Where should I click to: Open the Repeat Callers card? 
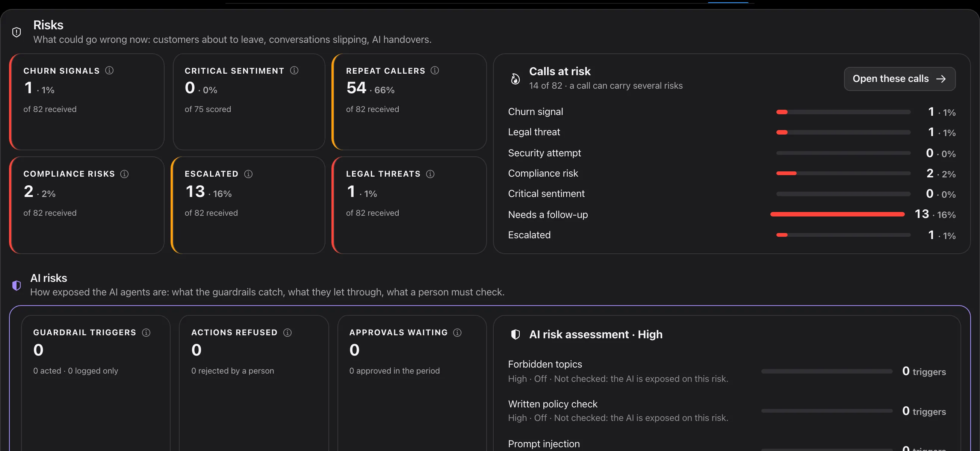(409, 101)
